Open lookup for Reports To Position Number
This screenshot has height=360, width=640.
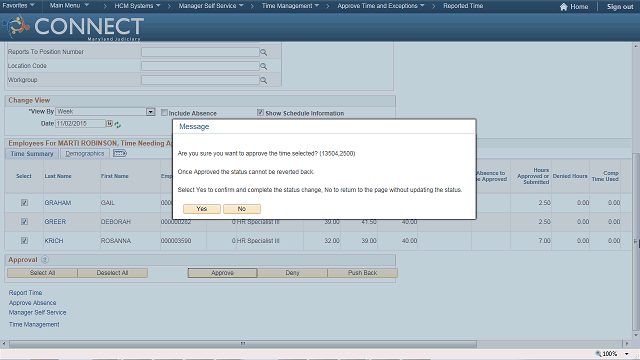(x=264, y=52)
